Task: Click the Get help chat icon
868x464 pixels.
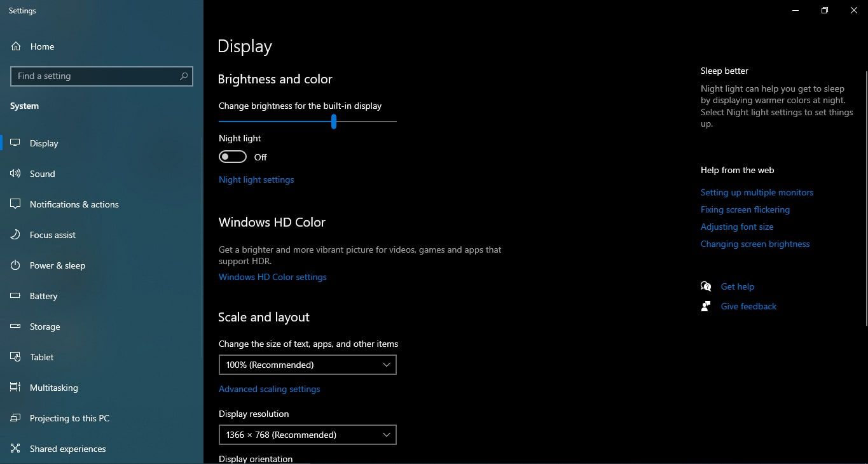Action: pos(706,286)
